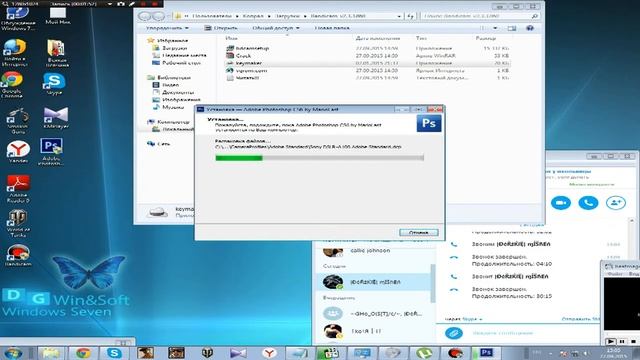This screenshot has width=640, height=360.
Task: Click the Bandicam pencil draw icon
Action: (x=132, y=4)
